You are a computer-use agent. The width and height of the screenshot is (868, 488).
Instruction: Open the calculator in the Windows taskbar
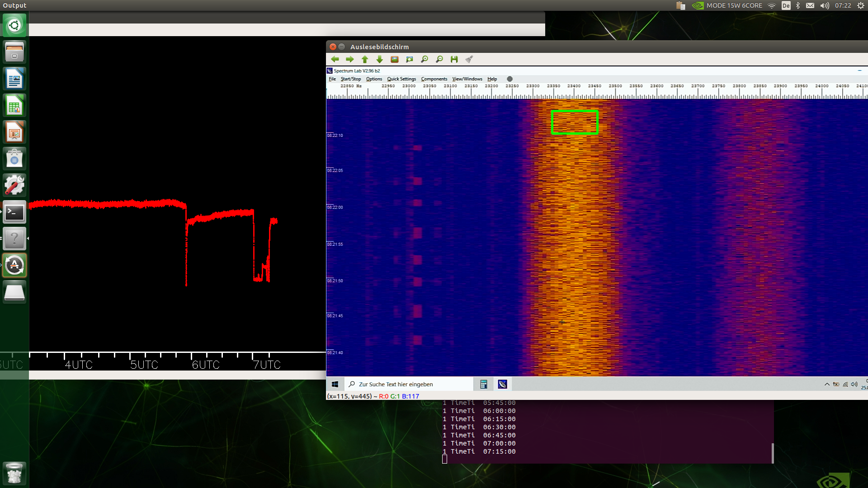(x=484, y=384)
